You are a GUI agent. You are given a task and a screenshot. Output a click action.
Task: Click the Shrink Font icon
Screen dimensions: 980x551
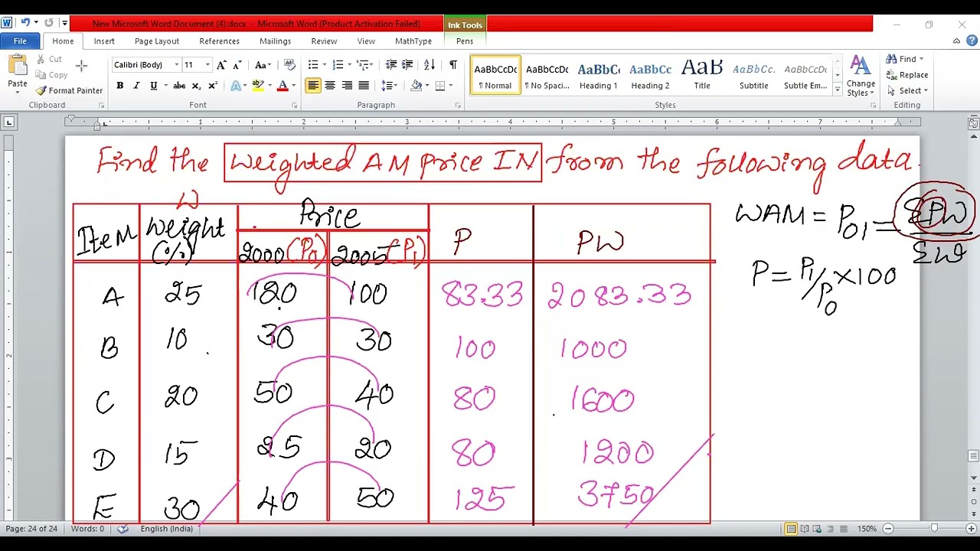click(237, 65)
